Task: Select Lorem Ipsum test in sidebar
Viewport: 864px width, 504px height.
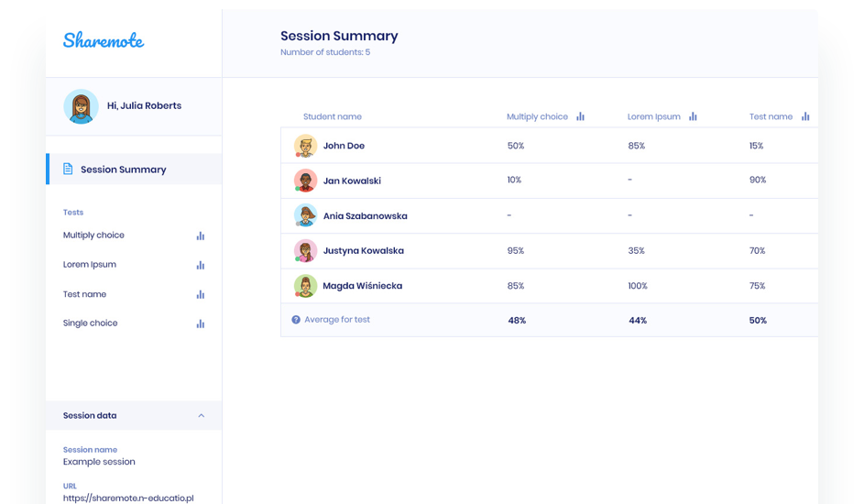Action: (x=89, y=265)
